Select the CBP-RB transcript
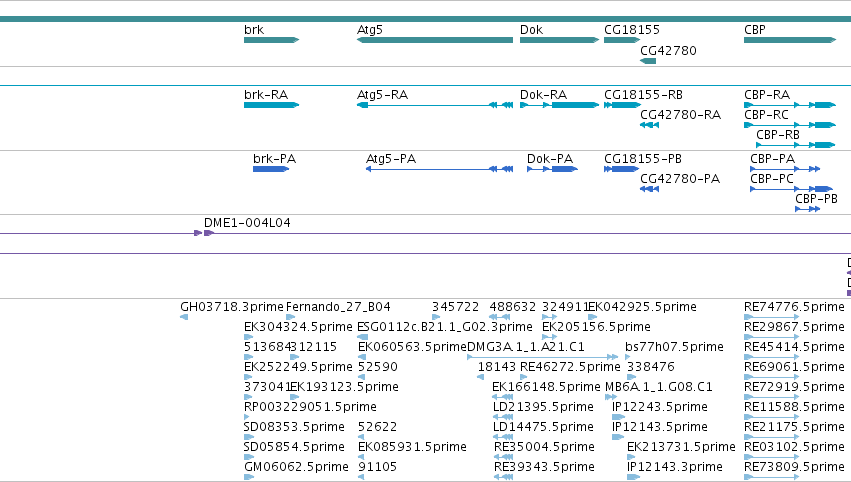 [x=796, y=145]
